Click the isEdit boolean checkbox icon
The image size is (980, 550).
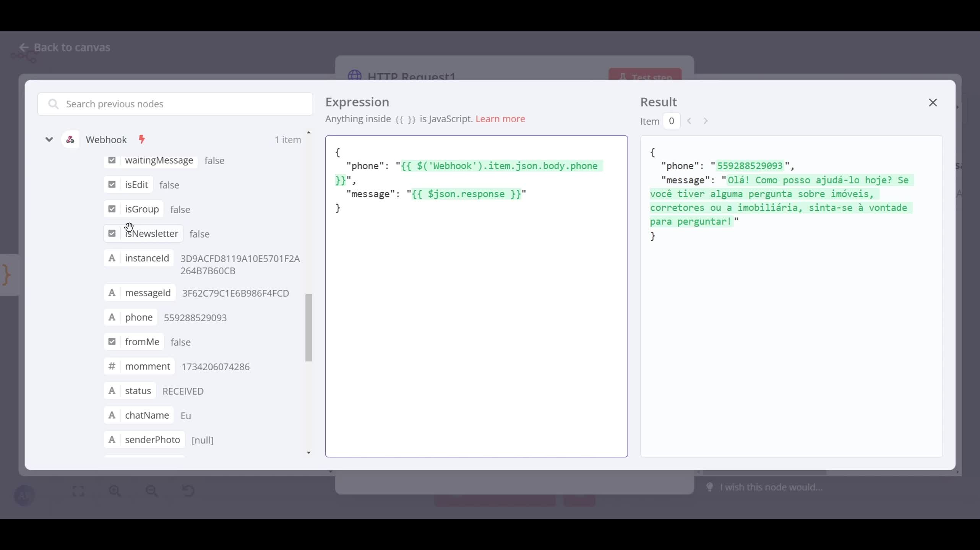coord(112,184)
